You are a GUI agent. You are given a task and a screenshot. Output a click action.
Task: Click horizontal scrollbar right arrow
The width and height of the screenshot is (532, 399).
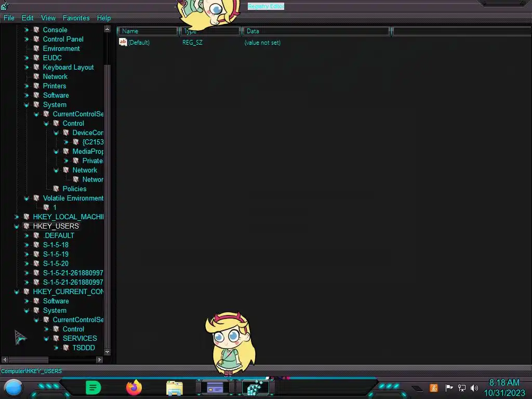[x=99, y=360]
